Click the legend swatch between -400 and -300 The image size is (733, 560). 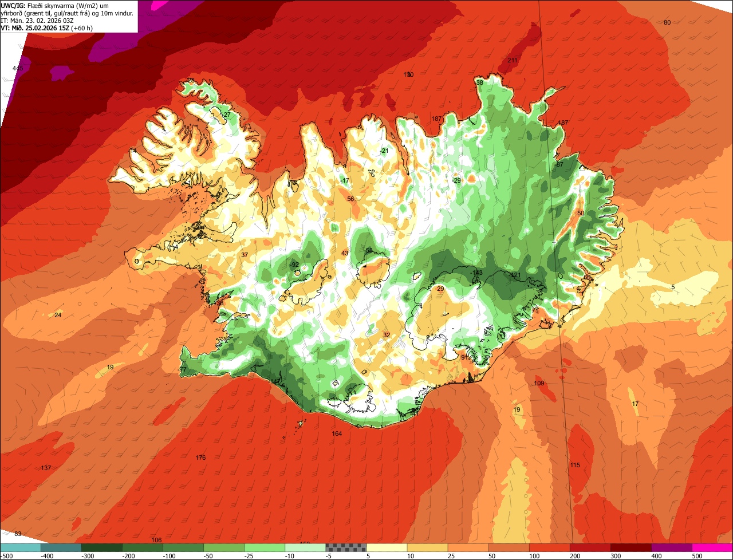coord(61,547)
